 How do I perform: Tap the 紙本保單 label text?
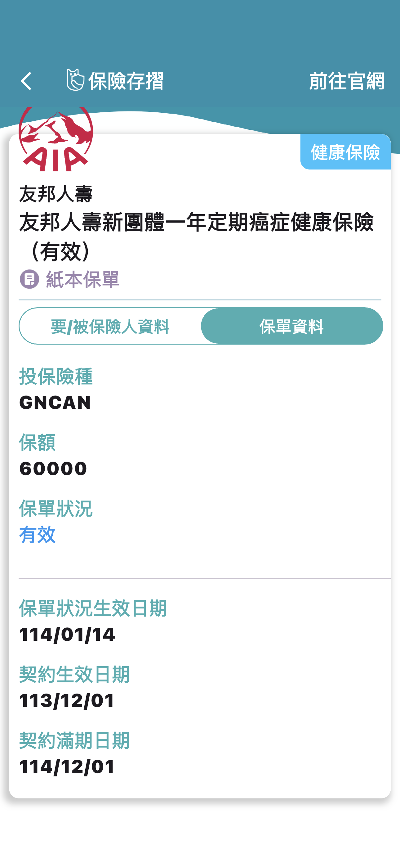tap(82, 279)
